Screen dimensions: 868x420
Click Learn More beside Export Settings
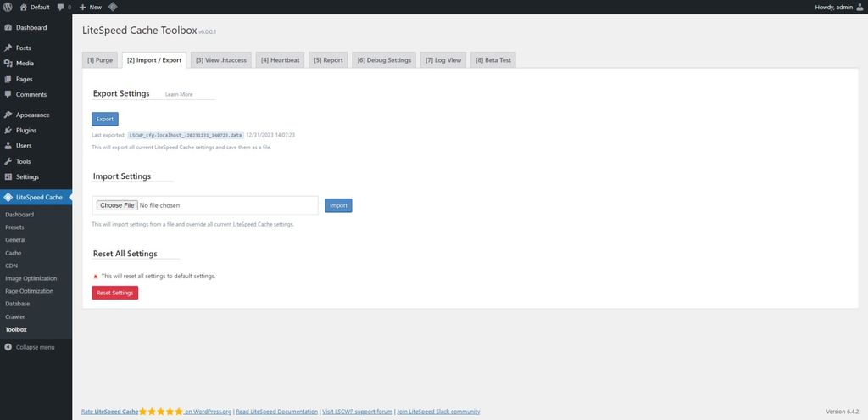179,95
